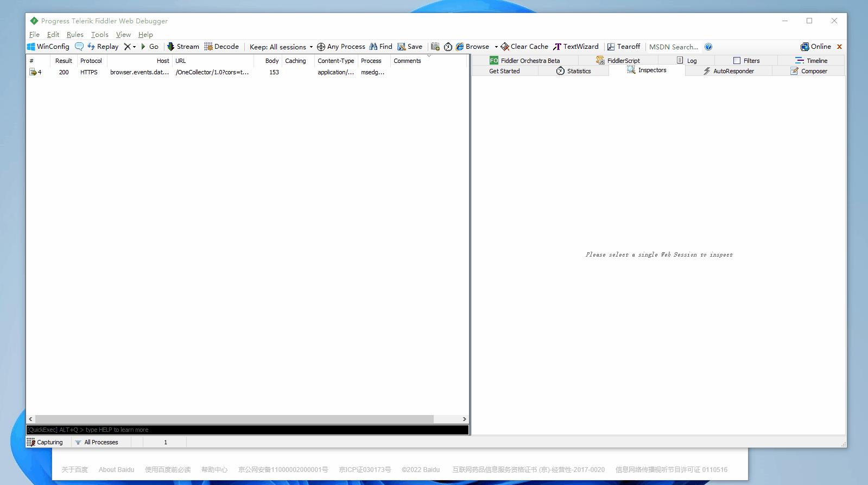This screenshot has width=868, height=485.
Task: Open the Help menu
Action: click(x=145, y=34)
